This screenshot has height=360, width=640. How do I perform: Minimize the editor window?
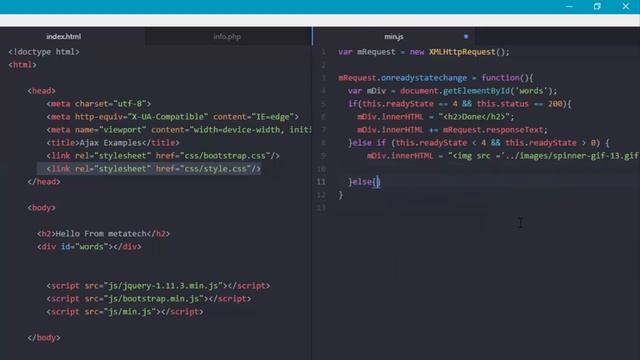(569, 7)
